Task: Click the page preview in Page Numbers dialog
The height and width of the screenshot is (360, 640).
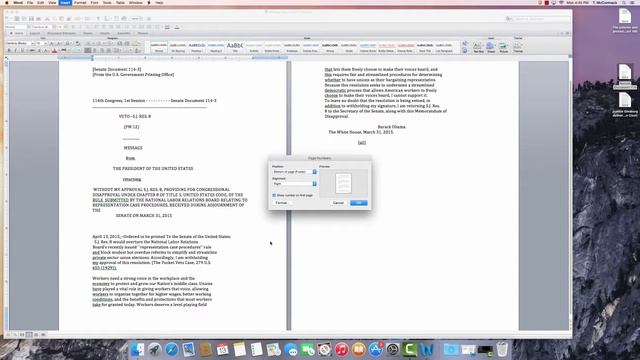Action: point(344,183)
